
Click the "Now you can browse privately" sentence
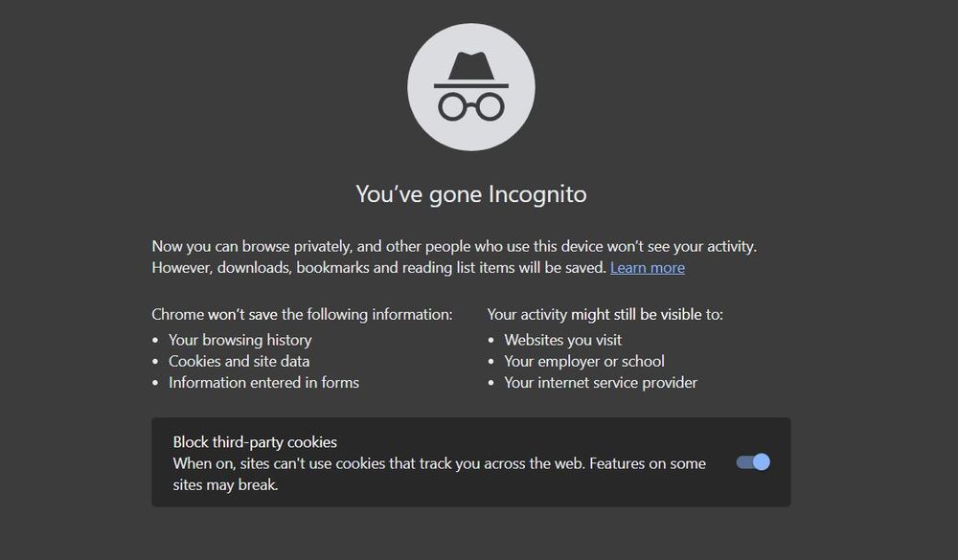(x=454, y=246)
